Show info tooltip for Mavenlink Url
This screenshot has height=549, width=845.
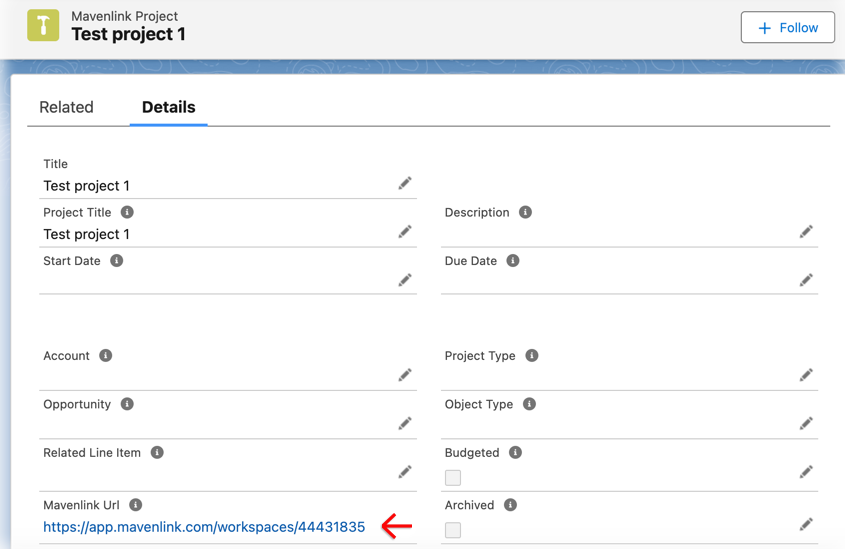[136, 505]
